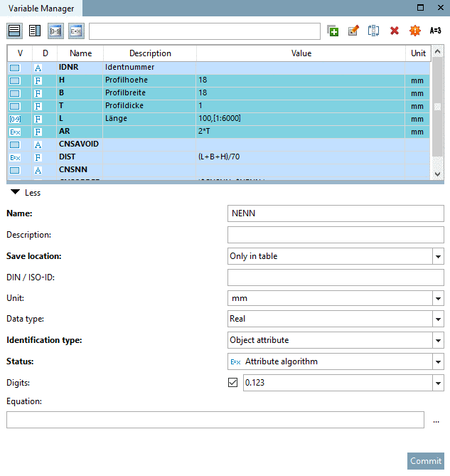The height and width of the screenshot is (476, 450).
Task: Sort by the Name column header
Action: (x=80, y=53)
